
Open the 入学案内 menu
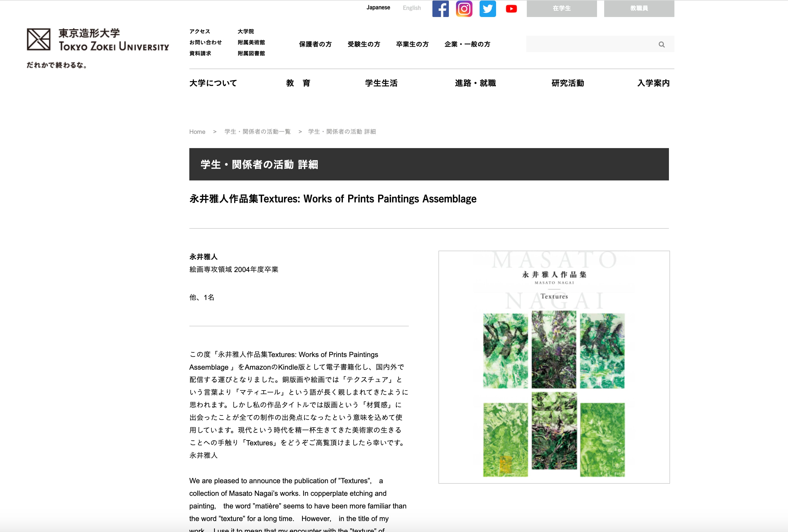pos(653,83)
